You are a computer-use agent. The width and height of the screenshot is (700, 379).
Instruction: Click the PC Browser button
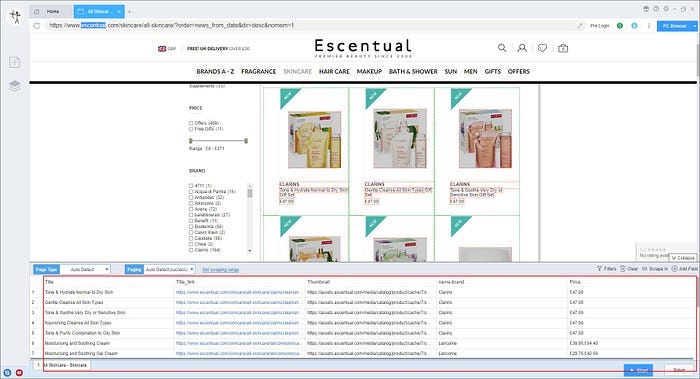pyautogui.click(x=674, y=26)
